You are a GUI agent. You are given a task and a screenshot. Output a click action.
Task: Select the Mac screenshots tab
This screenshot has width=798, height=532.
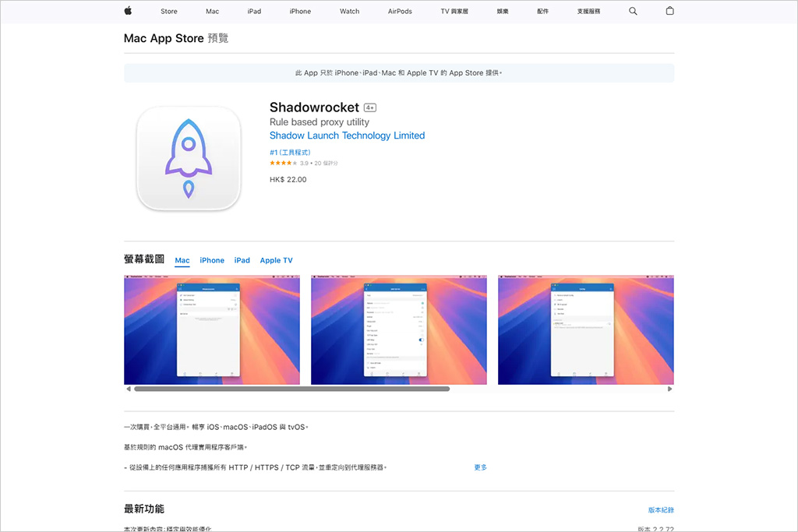tap(182, 260)
